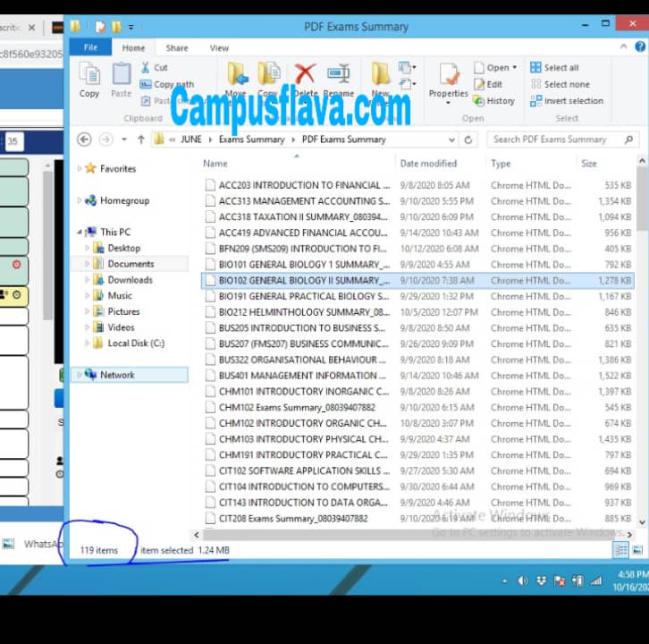
Task: Minimize the ribbon with chevron arrow
Action: pyautogui.click(x=623, y=47)
